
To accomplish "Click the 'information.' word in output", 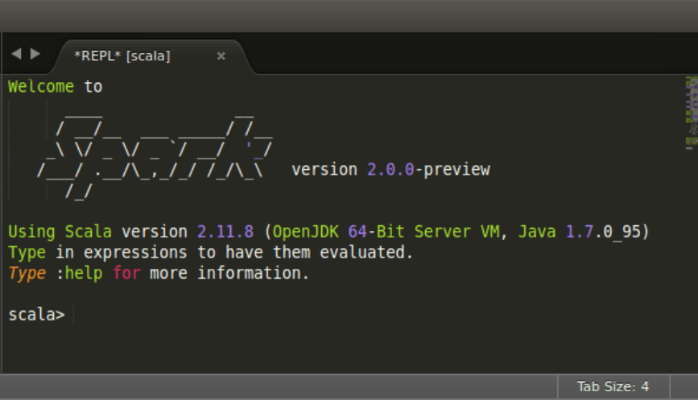I will pyautogui.click(x=253, y=273).
